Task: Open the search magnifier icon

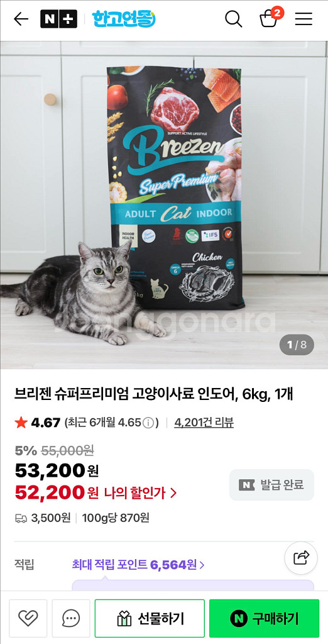Action: point(234,19)
